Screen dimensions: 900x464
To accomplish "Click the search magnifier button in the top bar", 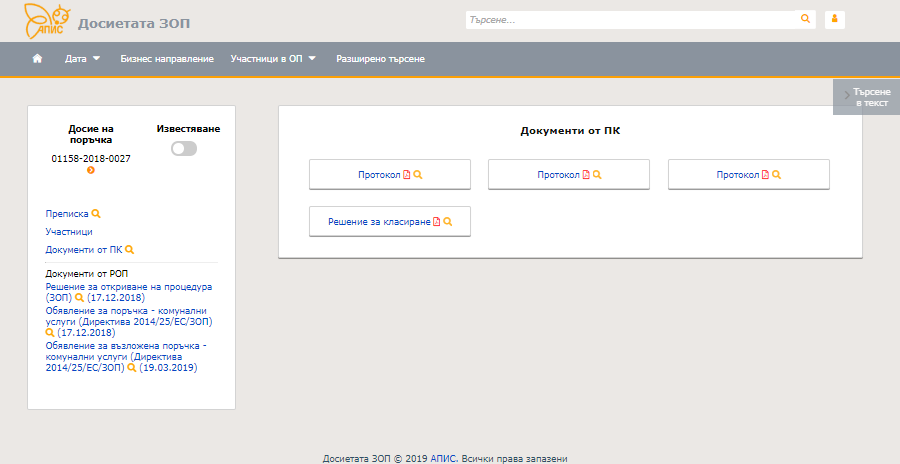I will pos(805,19).
